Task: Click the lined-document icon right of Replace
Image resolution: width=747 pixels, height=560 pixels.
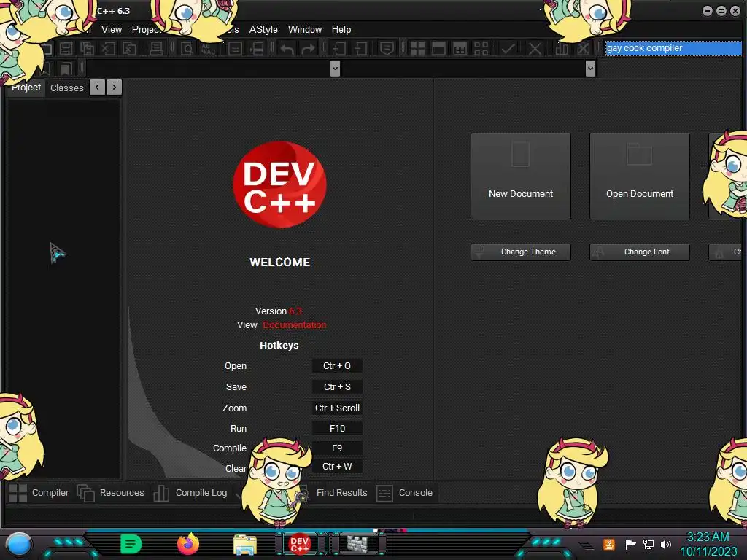Action: point(235,48)
